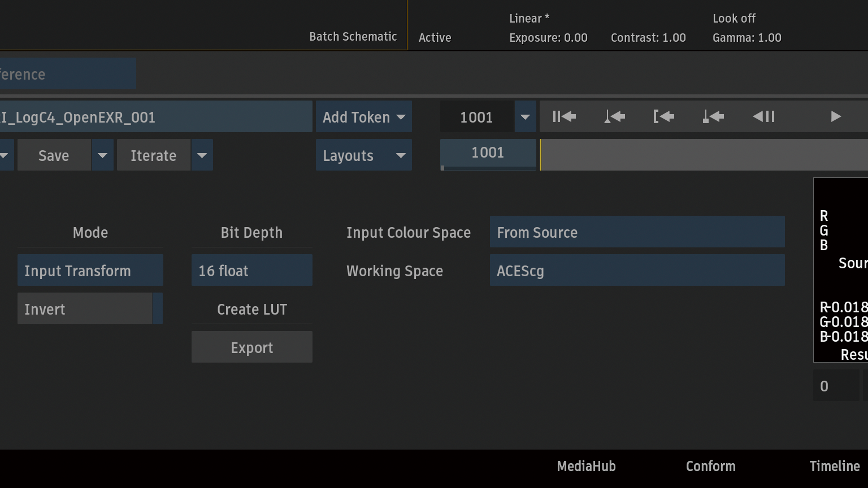Jump to the previous keyframe icon
Screen dimensions: 868x488
tap(614, 117)
